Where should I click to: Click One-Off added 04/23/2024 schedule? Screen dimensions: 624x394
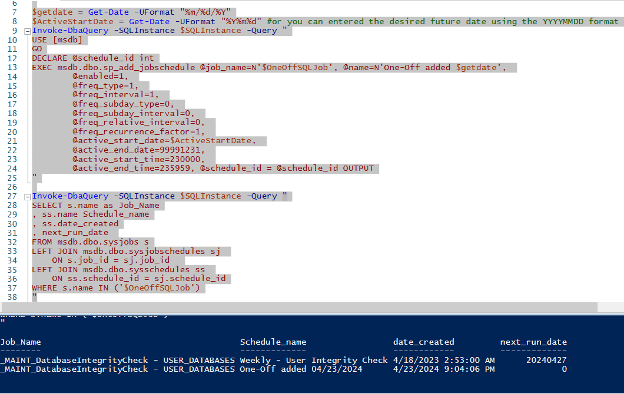pyautogui.click(x=301, y=369)
